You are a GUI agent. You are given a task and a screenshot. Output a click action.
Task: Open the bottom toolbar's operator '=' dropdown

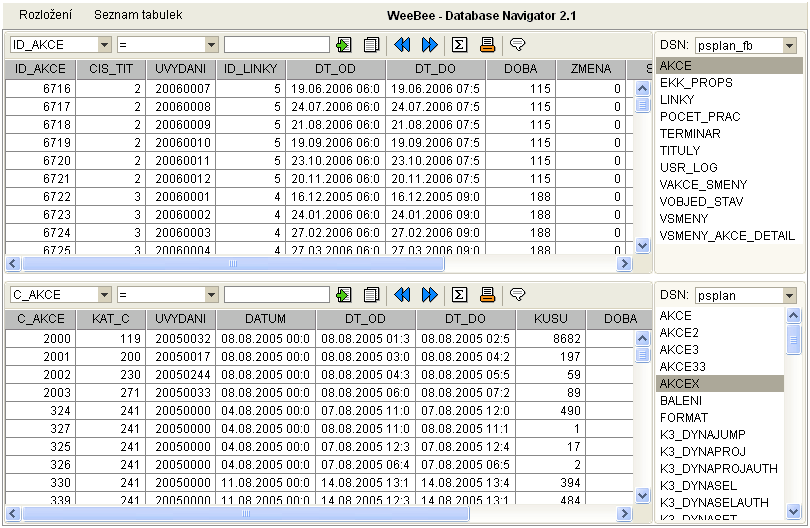211,295
